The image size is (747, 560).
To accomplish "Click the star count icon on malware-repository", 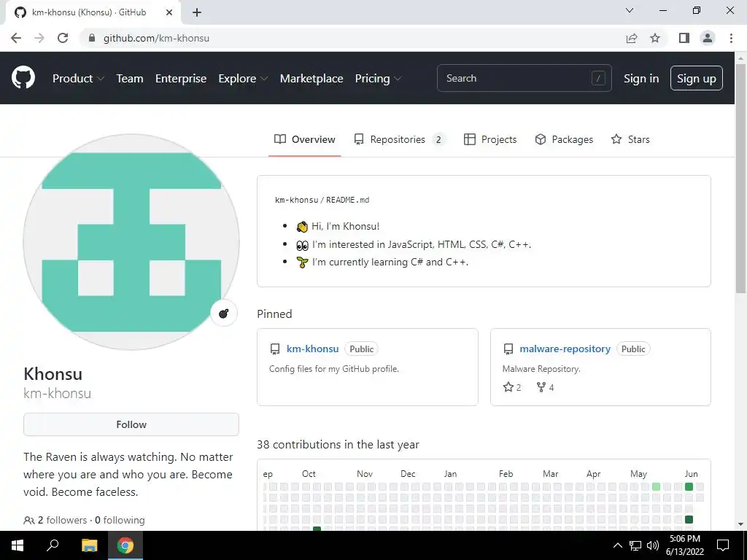I will tap(508, 387).
